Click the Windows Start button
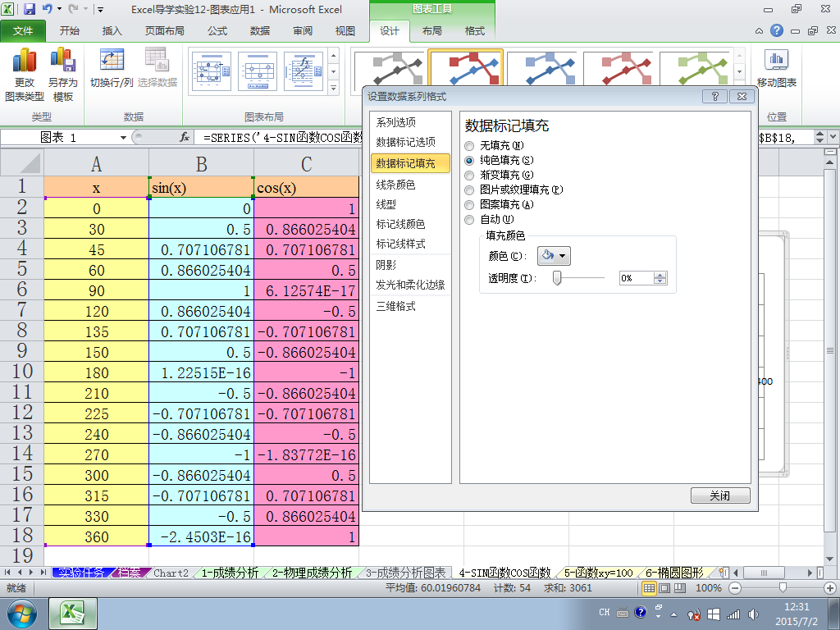Image resolution: width=840 pixels, height=630 pixels. click(22, 614)
